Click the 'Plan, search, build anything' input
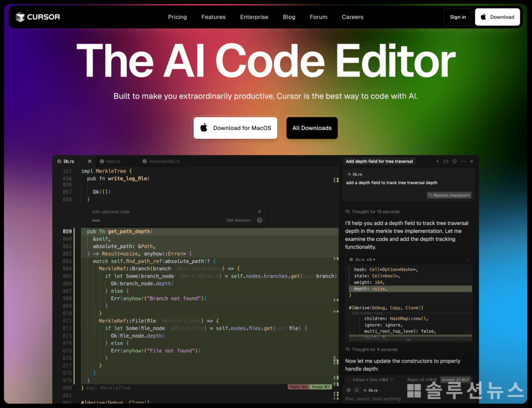 (x=373, y=399)
